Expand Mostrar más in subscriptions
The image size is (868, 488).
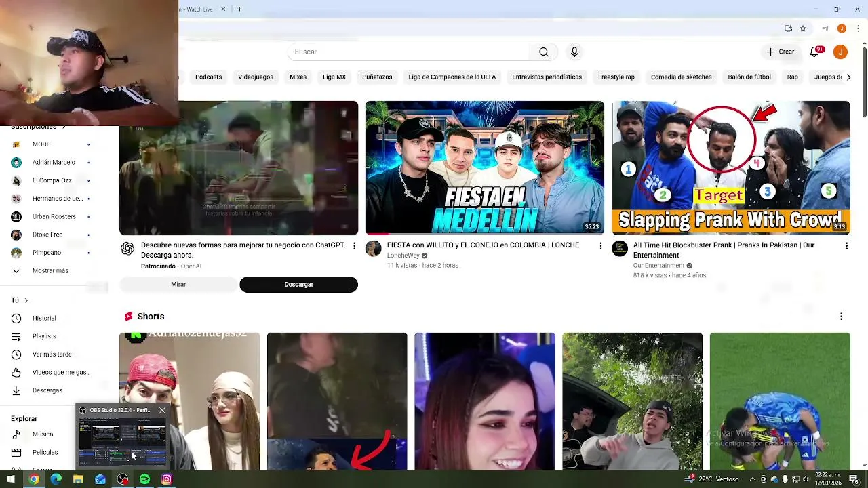50,271
